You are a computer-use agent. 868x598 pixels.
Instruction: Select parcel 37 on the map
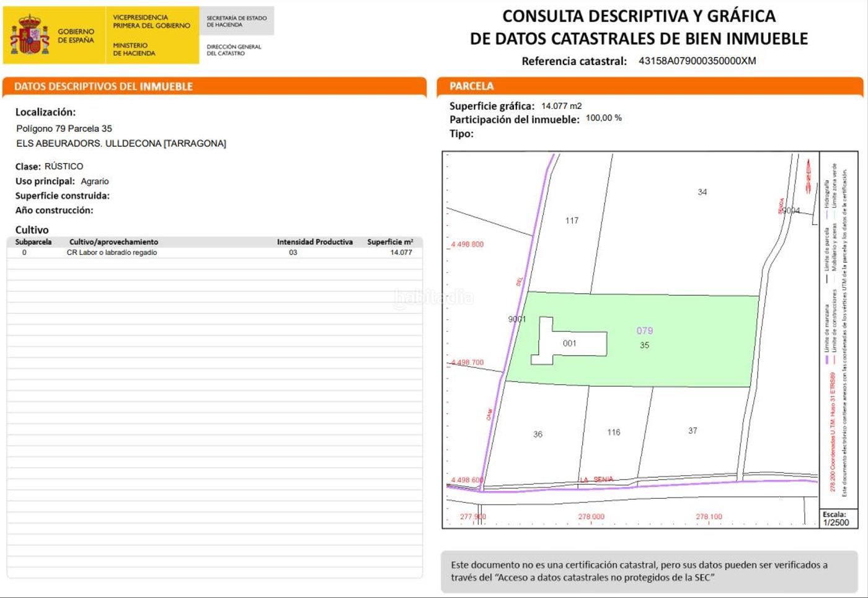click(x=693, y=431)
